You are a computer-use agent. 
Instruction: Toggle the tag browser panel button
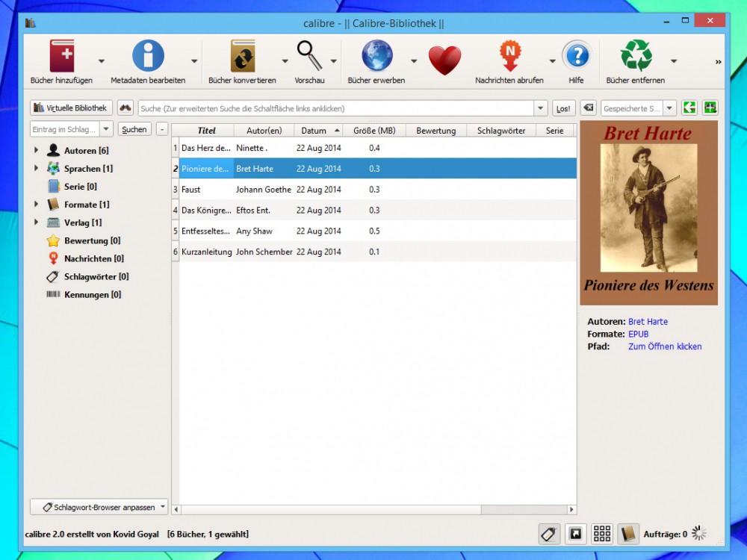point(549,534)
